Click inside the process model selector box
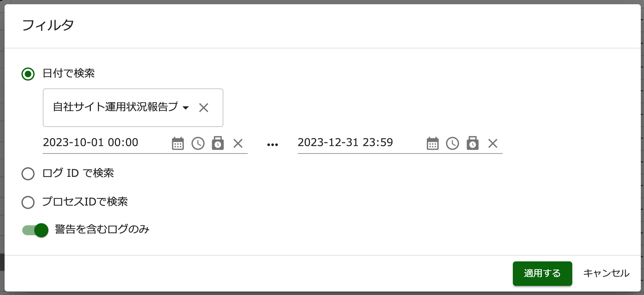Screen dimensions: 644x295 click(117, 108)
